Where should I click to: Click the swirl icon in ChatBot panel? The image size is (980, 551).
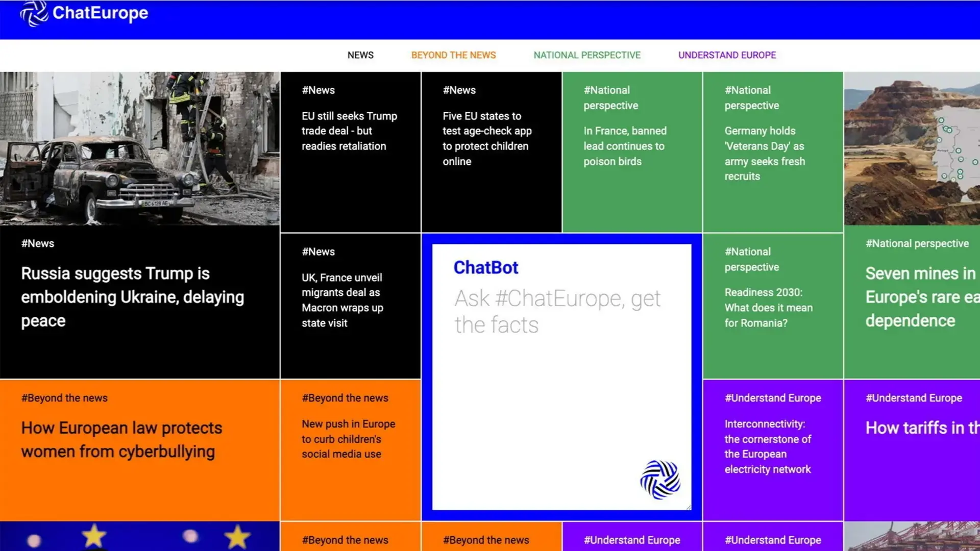tap(660, 480)
